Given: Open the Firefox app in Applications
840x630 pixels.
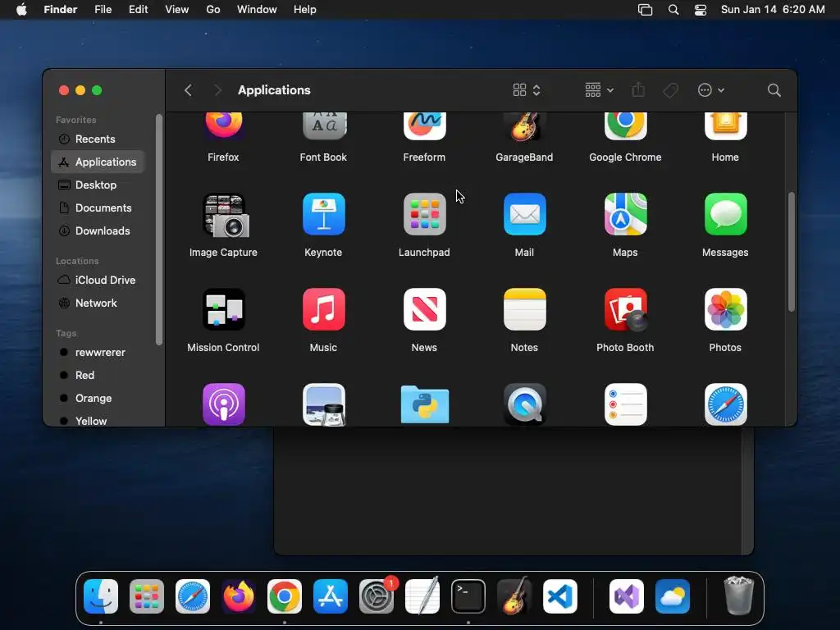Looking at the screenshot, I should 223,126.
